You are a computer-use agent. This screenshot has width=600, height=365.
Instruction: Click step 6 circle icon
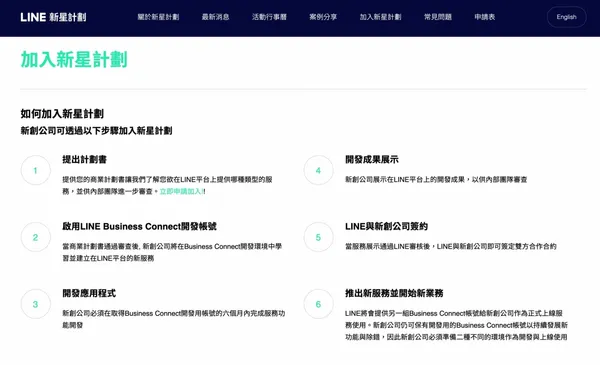318,304
